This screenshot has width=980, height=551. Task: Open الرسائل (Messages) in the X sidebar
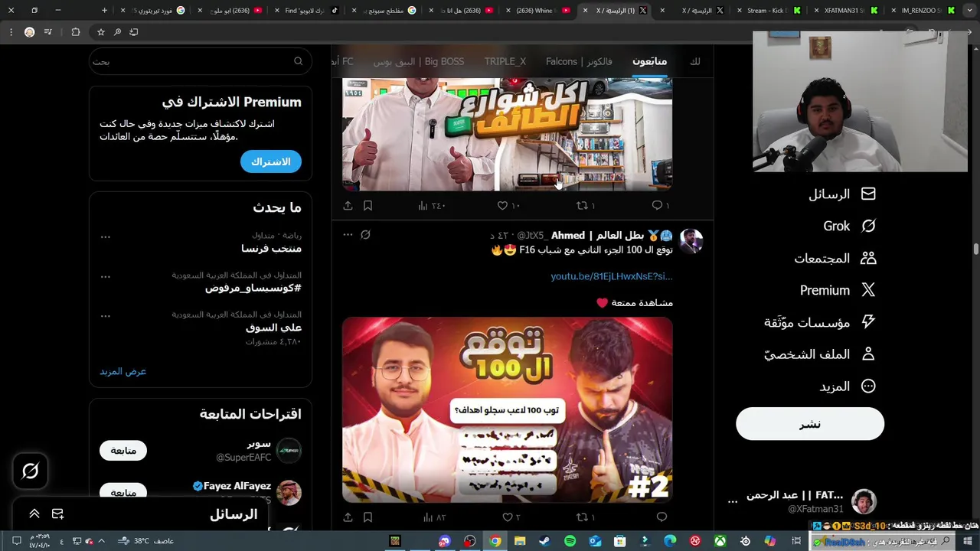click(x=841, y=194)
